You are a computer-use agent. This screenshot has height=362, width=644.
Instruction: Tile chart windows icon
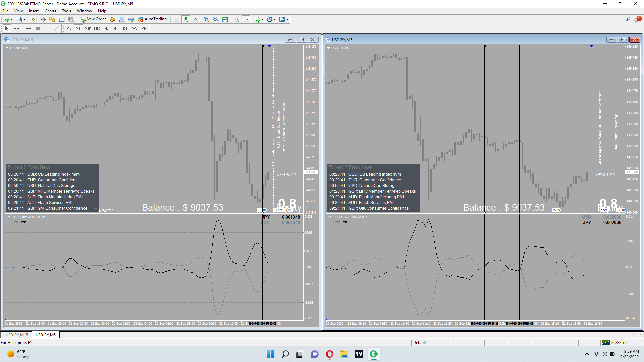coord(225,19)
